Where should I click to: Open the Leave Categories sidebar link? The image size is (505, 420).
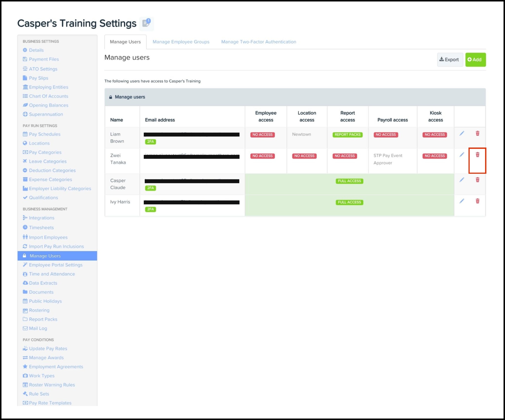coord(48,161)
